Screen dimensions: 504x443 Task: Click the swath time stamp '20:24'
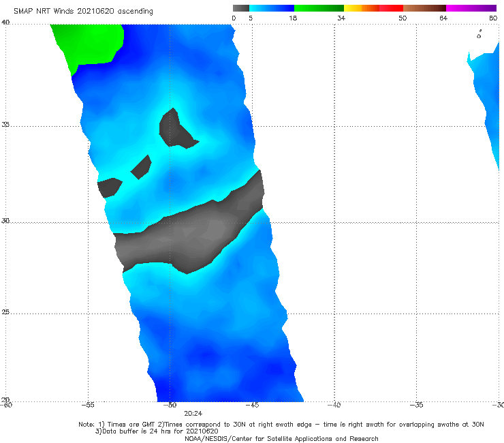click(x=193, y=414)
